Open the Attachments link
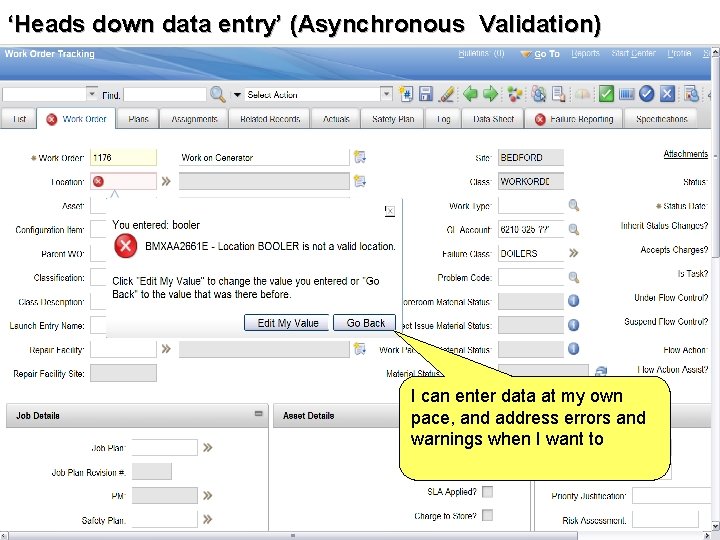The width and height of the screenshot is (720, 540). 686,154
